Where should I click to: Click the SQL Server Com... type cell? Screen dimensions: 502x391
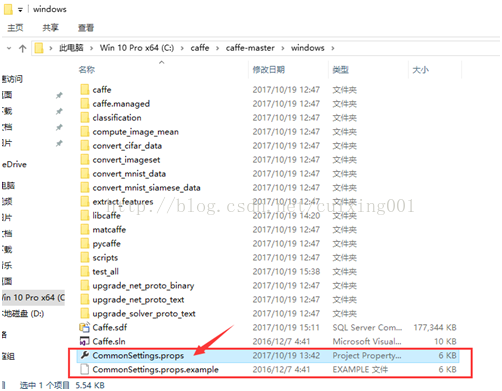point(367,327)
